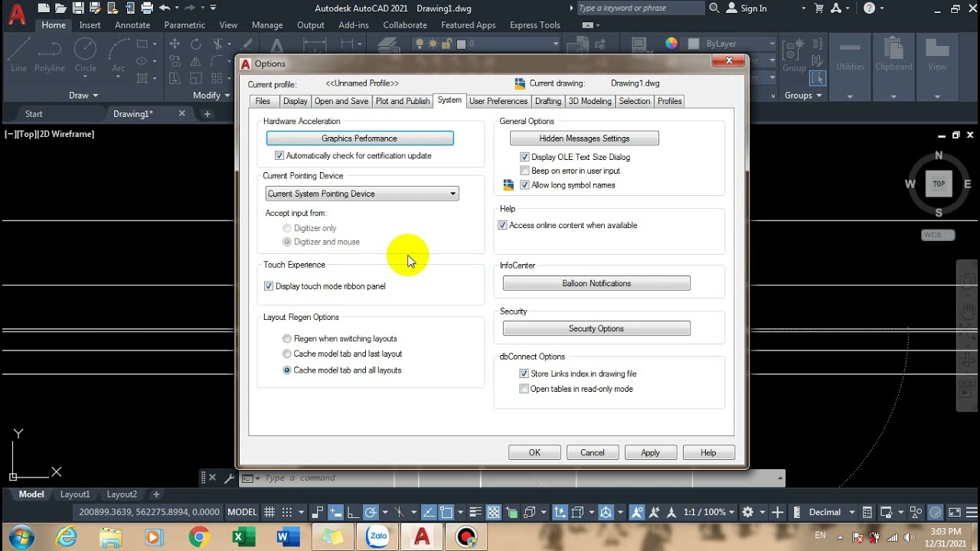Click OK in Options dialog

pos(534,452)
